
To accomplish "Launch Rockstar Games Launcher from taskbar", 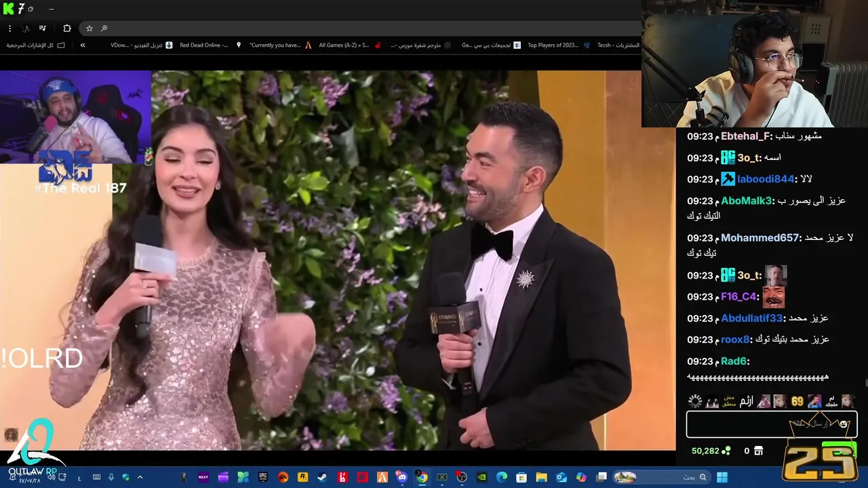I will point(302,477).
